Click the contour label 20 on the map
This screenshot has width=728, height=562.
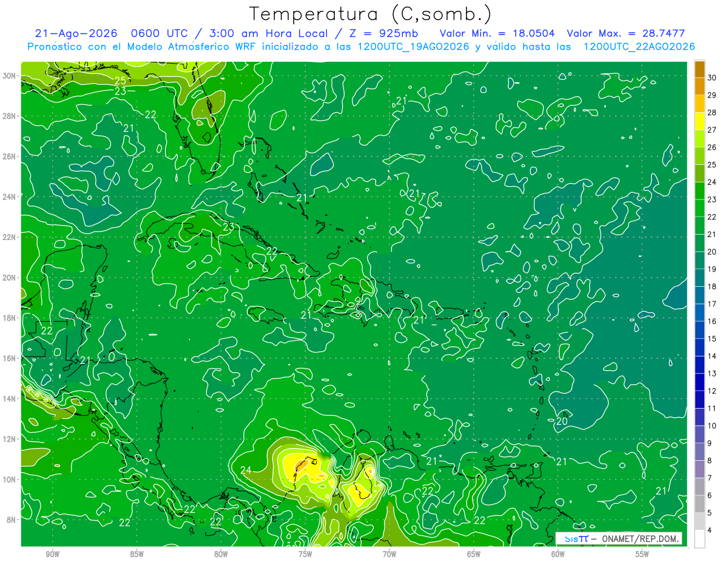pos(561,421)
